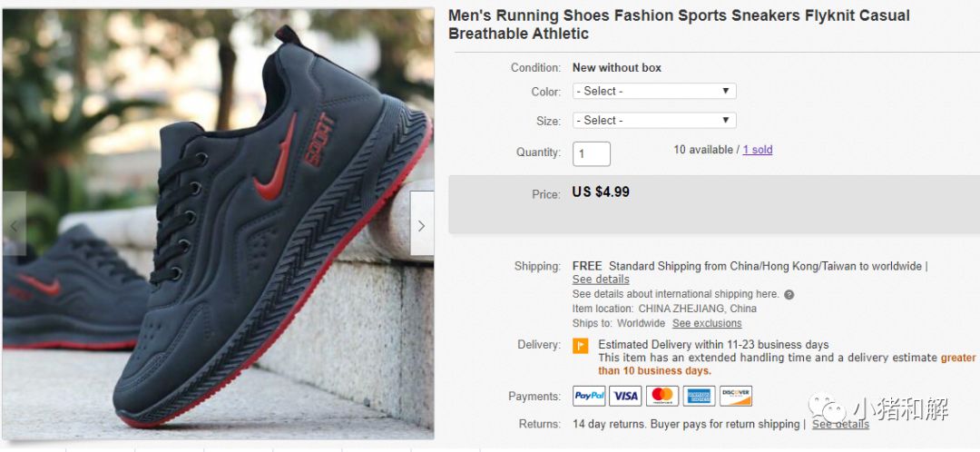
Task: Click the product title text
Action: (x=679, y=25)
